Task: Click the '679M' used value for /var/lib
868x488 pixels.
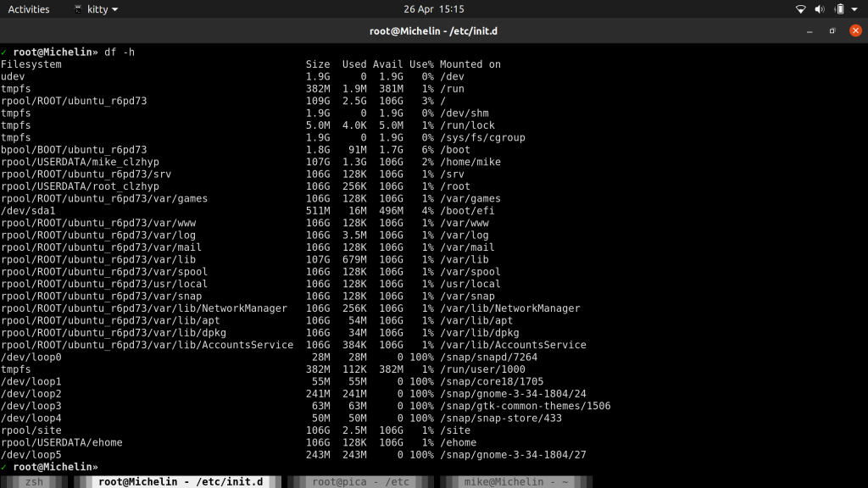Action: 354,259
